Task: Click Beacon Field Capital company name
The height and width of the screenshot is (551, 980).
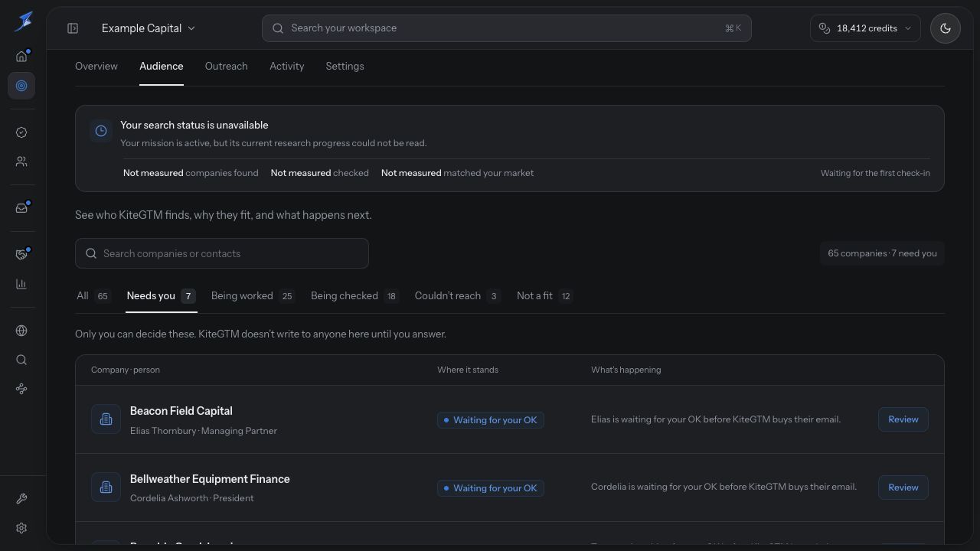Action: 181,411
